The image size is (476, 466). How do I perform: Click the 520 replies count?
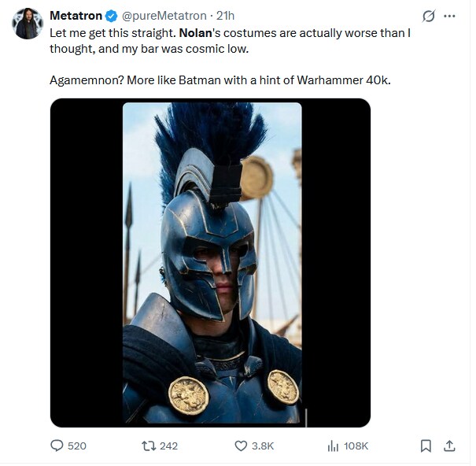click(77, 446)
